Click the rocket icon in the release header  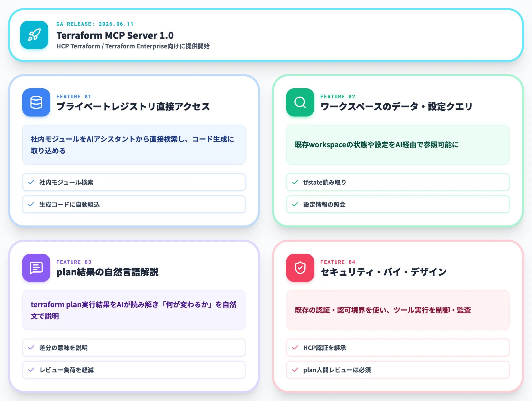(34, 35)
